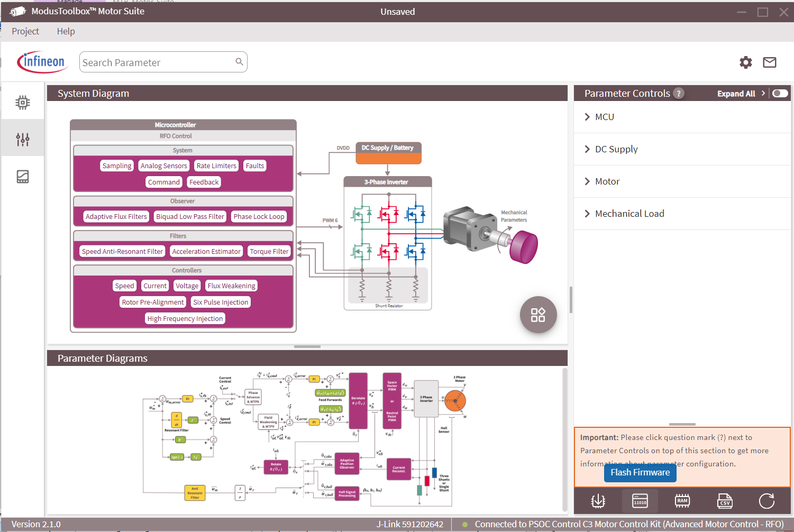The width and height of the screenshot is (794, 532).
Task: Select the High Frequency Injection block
Action: (x=185, y=318)
